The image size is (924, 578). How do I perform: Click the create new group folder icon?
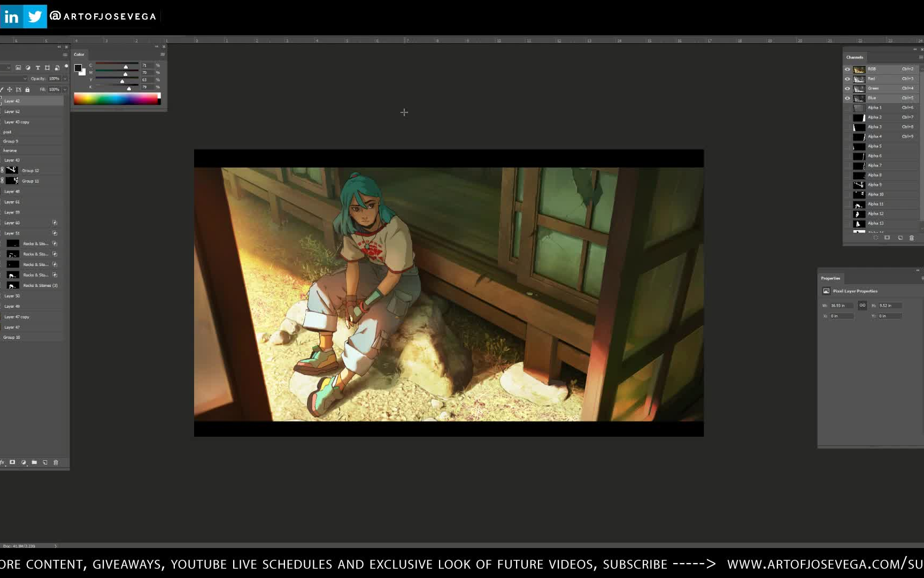(x=34, y=462)
